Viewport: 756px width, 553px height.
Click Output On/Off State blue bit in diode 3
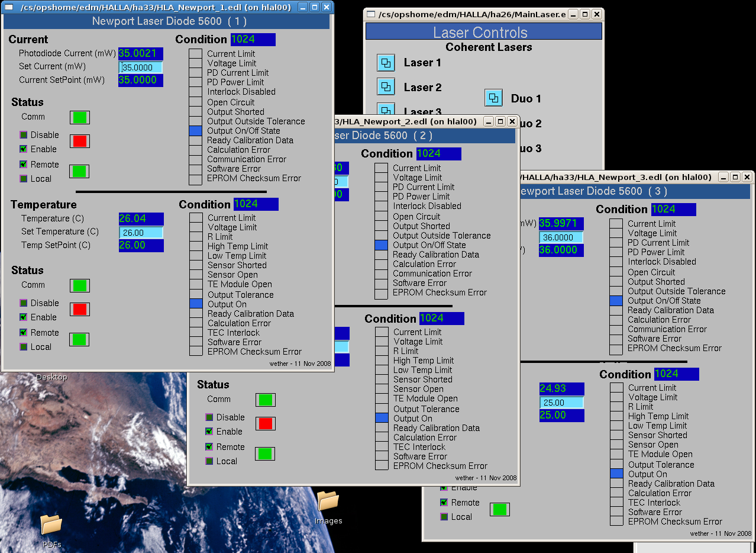tap(616, 301)
